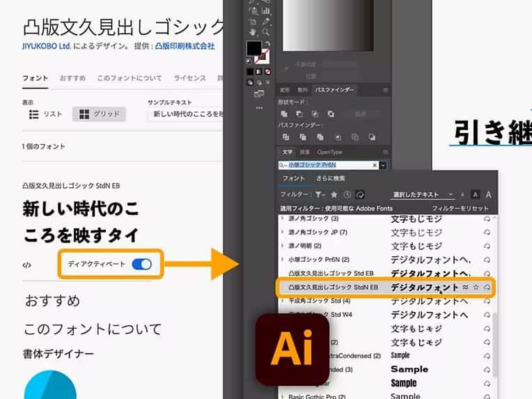
Task: Click the font name search field
Action: coord(329,165)
